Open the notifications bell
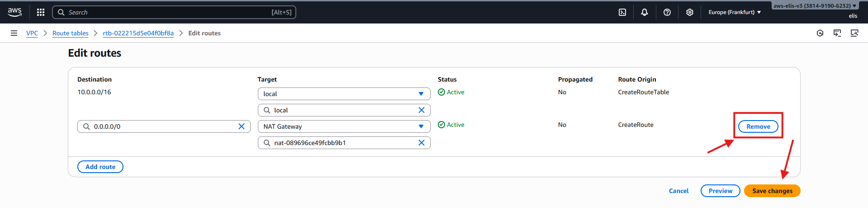 click(x=645, y=12)
